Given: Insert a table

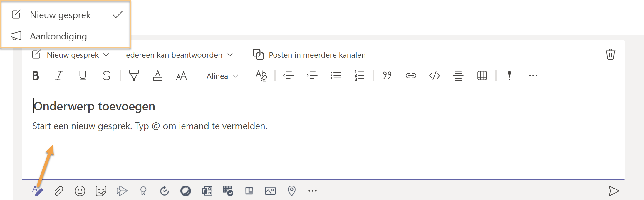Looking at the screenshot, I should [x=482, y=76].
